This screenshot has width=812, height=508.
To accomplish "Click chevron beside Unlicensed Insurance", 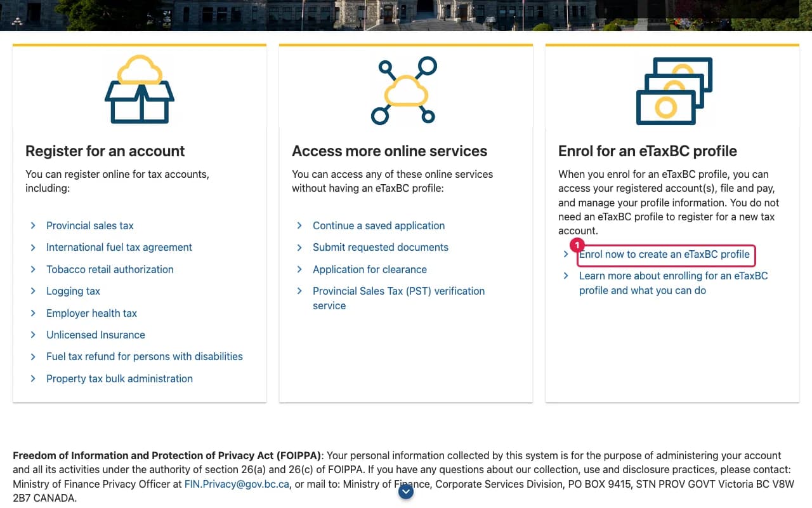I will click(33, 335).
